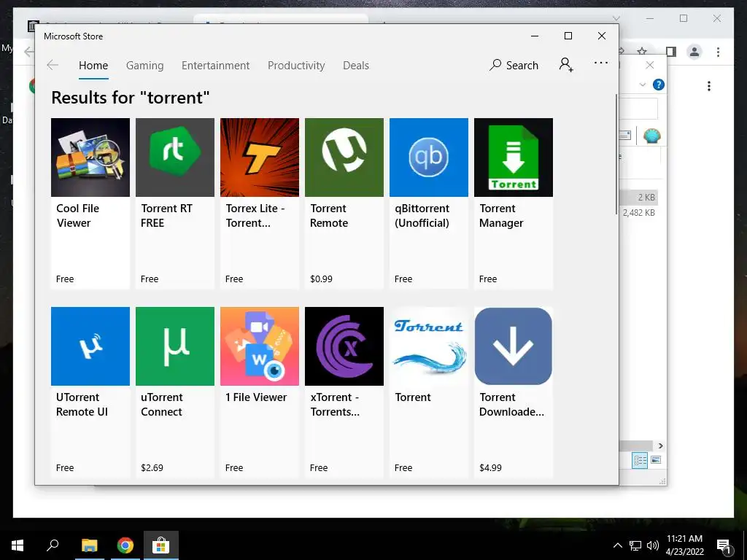
Task: Toggle the Chrome side panel icon
Action: tap(671, 52)
